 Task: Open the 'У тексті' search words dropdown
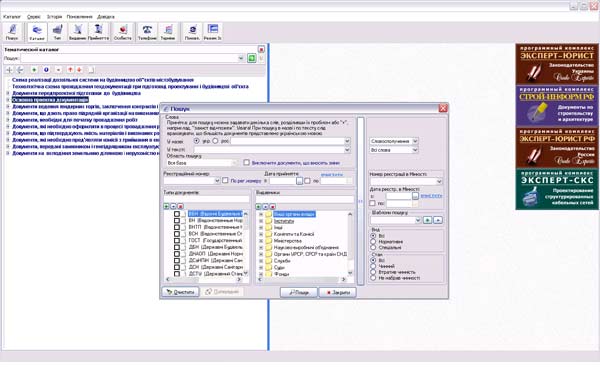click(347, 150)
